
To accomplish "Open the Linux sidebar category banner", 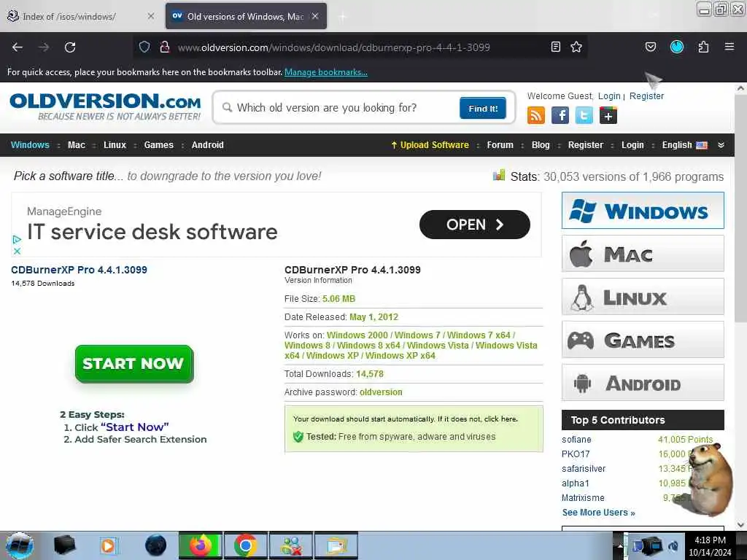I will click(643, 297).
